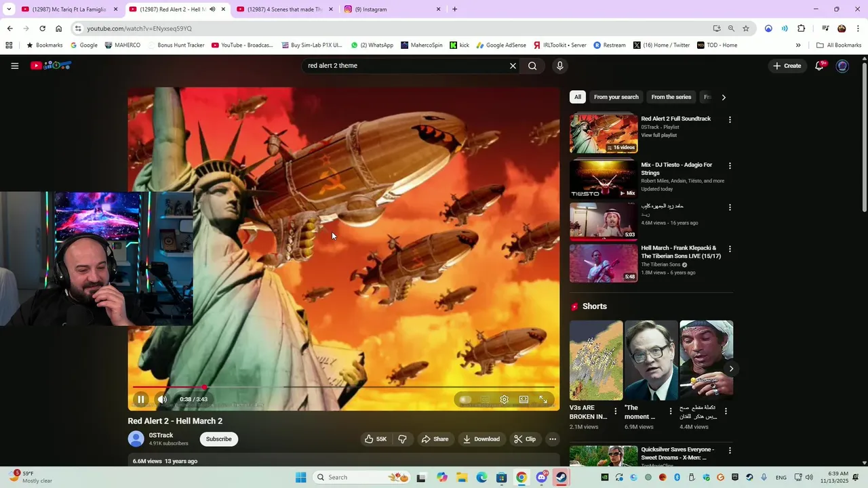Switch the player to theater mode
The width and height of the screenshot is (868, 488).
tap(524, 399)
